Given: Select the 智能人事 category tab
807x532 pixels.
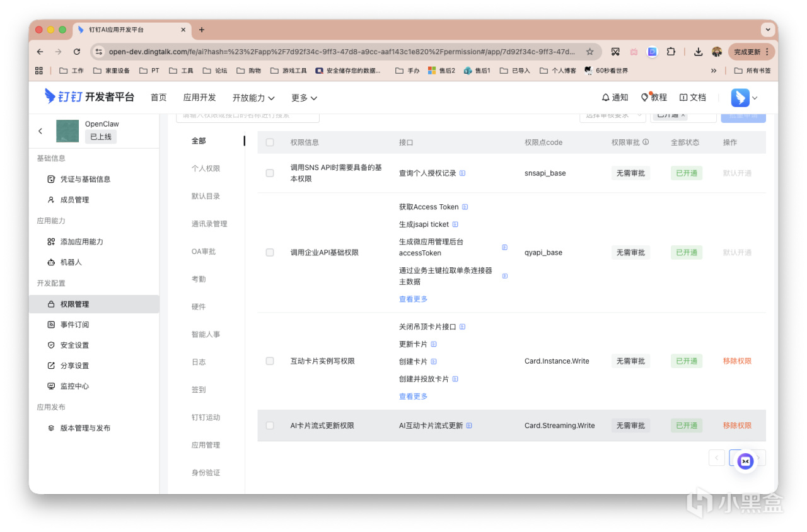Looking at the screenshot, I should tap(206, 334).
